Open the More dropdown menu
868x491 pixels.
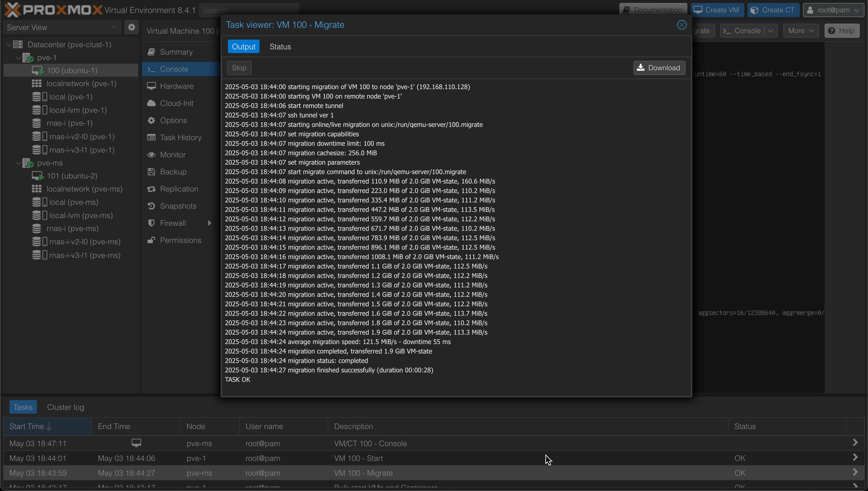[x=801, y=31]
